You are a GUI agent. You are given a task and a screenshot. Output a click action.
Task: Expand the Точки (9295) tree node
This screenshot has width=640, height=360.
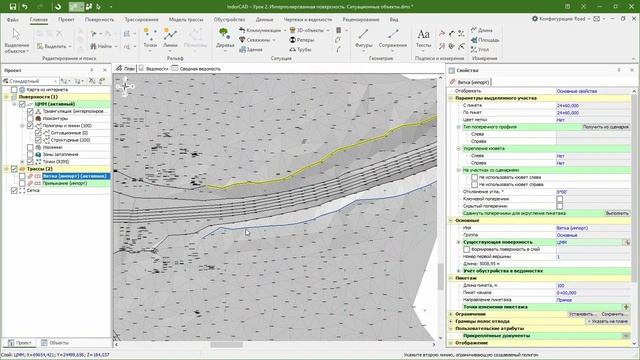[x=22, y=162]
